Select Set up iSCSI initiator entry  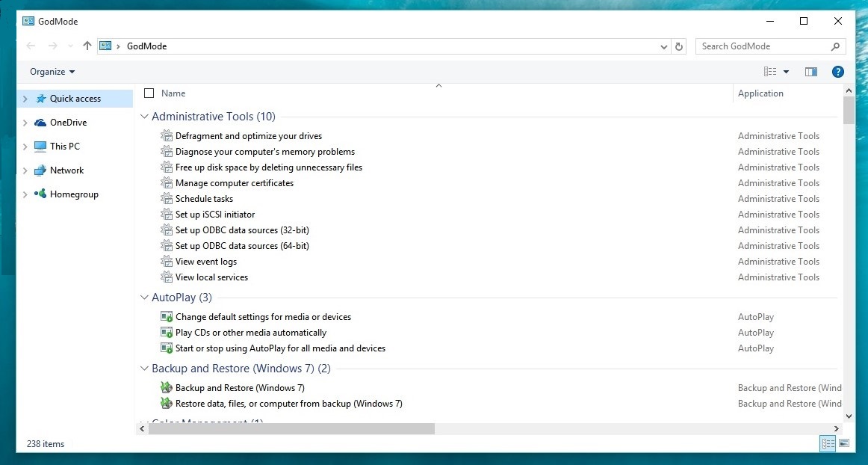pos(215,214)
